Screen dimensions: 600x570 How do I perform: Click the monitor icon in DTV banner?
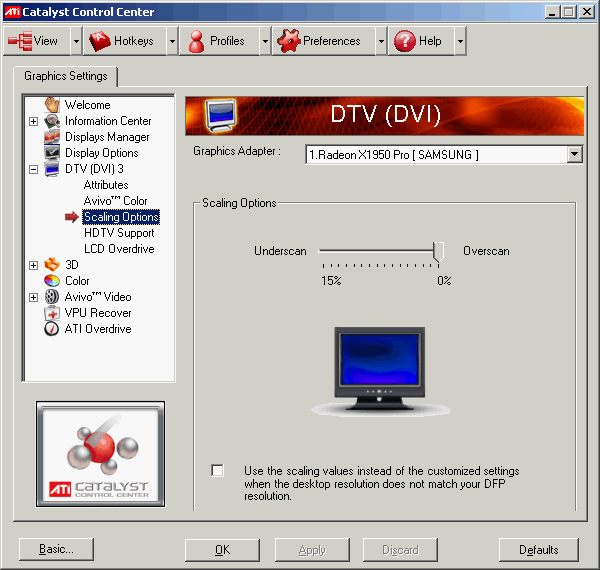tap(221, 116)
